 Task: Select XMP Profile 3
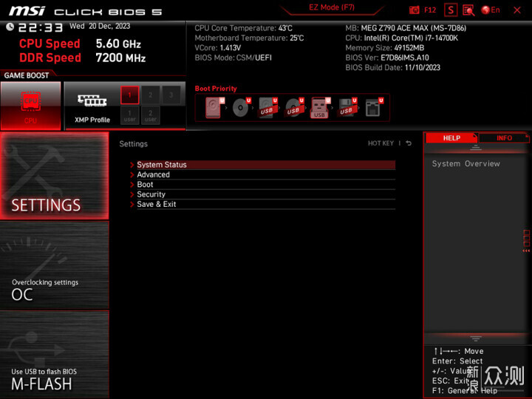171,95
